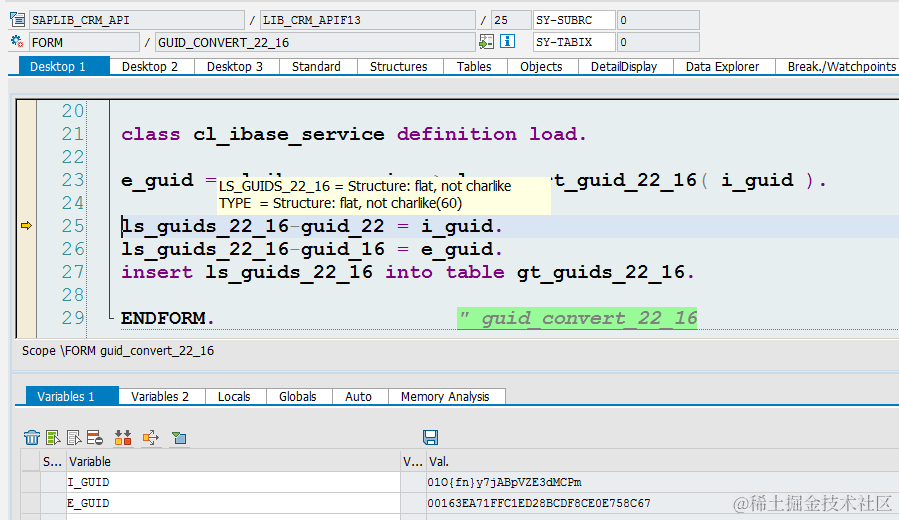The width and height of the screenshot is (899, 520).
Task: Click cl_ibase_service on line 21
Action: click(x=288, y=134)
